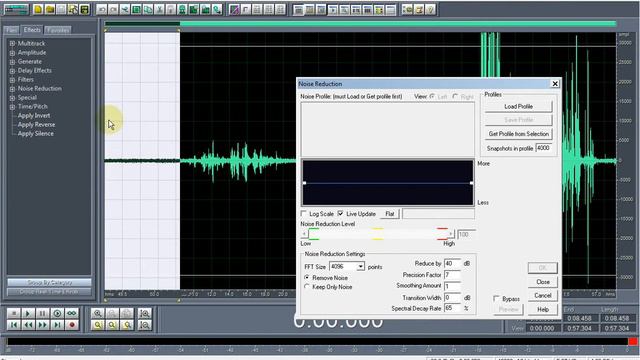This screenshot has width=640, height=360.
Task: Expand the Filters effects category
Action: [x=12, y=80]
